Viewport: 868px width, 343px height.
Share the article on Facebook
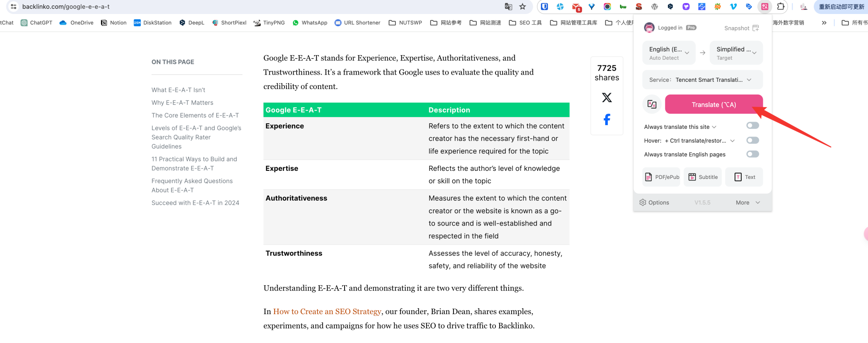pyautogui.click(x=607, y=120)
